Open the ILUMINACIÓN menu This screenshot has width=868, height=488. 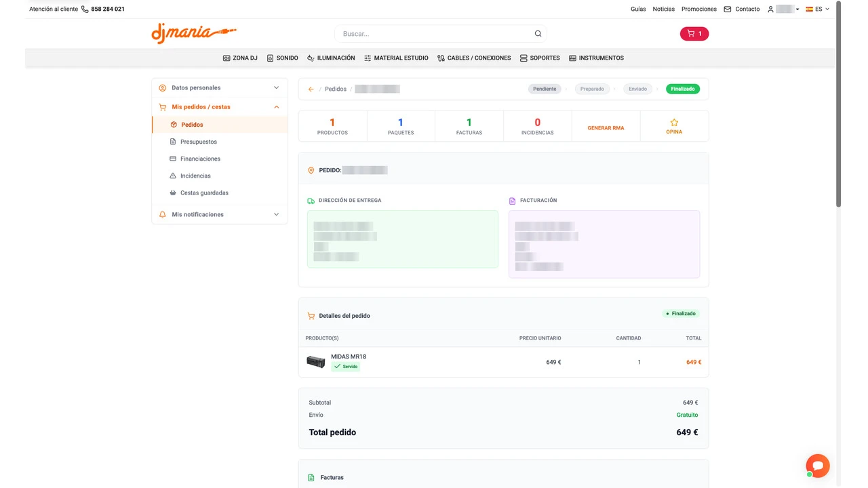coord(331,58)
